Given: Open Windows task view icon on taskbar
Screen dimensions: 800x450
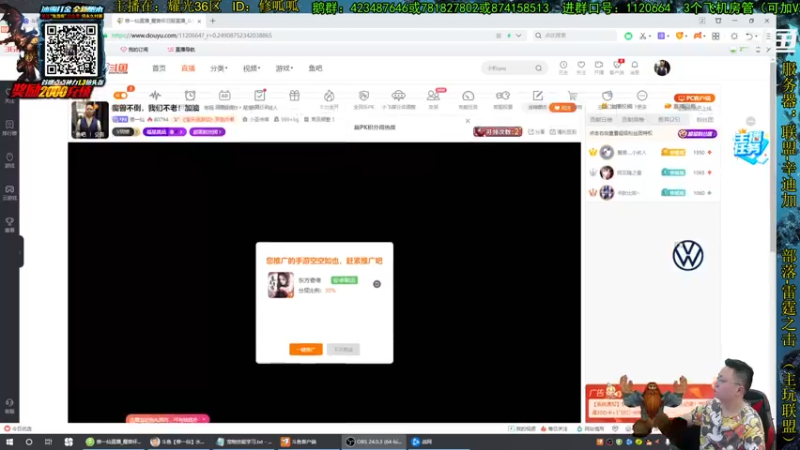Looking at the screenshot, I should click(48, 442).
